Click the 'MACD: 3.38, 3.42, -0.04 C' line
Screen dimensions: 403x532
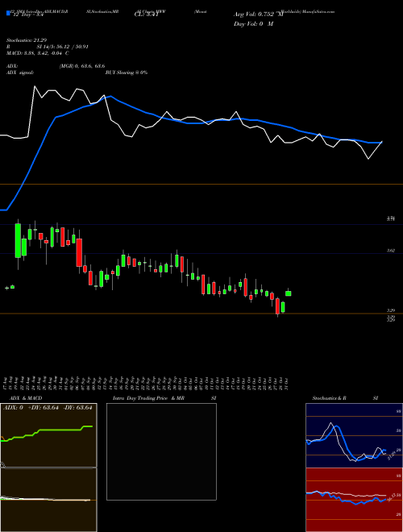pyautogui.click(x=38, y=53)
